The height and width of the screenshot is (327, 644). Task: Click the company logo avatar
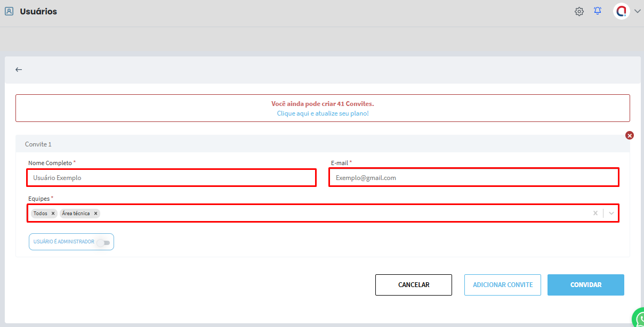point(621,11)
